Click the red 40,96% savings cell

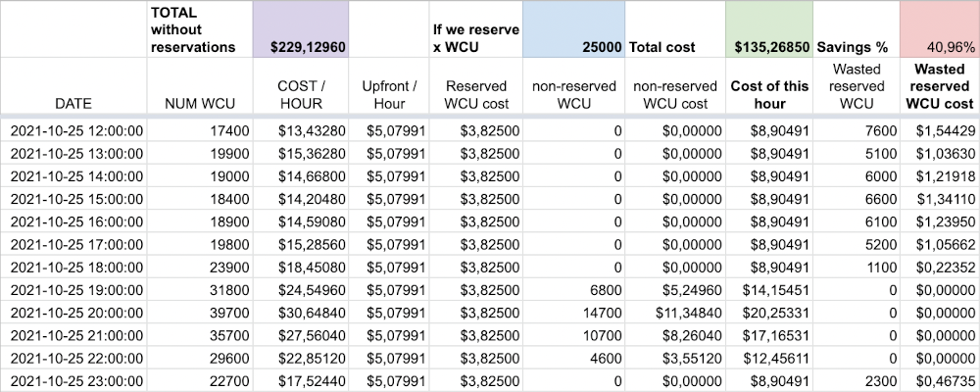click(x=939, y=29)
